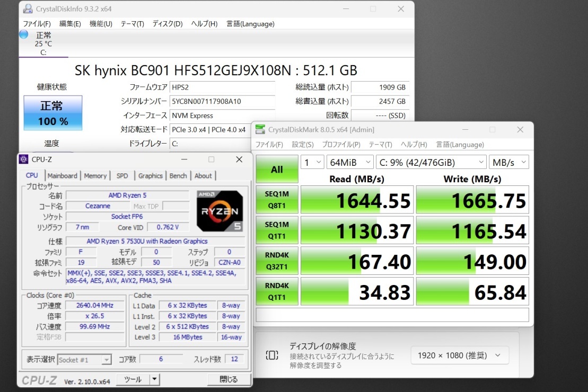Click the total host writes value 2457 GB
This screenshot has height=392, width=588.
click(x=380, y=101)
